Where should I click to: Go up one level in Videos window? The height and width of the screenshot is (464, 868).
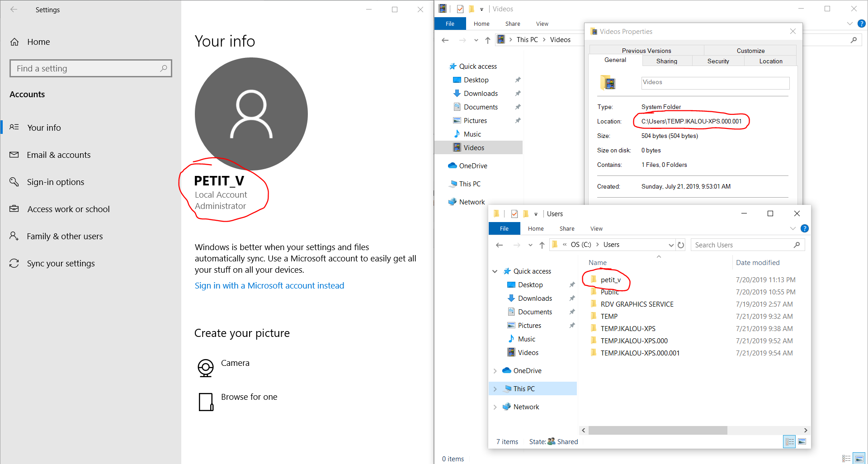pyautogui.click(x=488, y=40)
